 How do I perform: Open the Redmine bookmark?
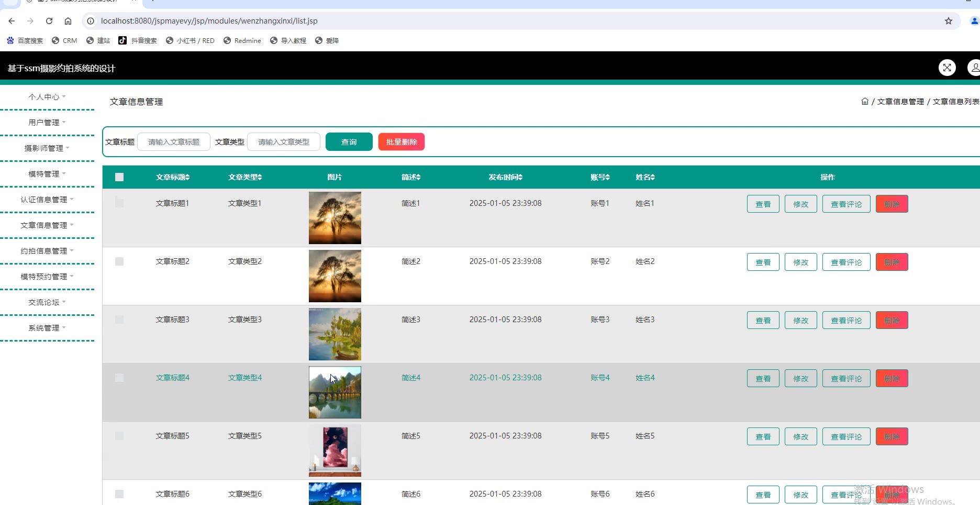point(242,40)
